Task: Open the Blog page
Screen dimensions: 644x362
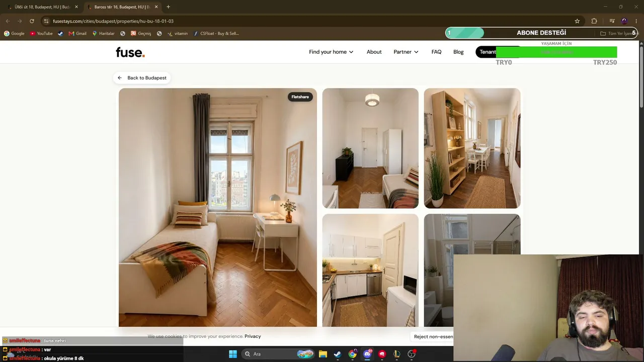Action: click(458, 52)
